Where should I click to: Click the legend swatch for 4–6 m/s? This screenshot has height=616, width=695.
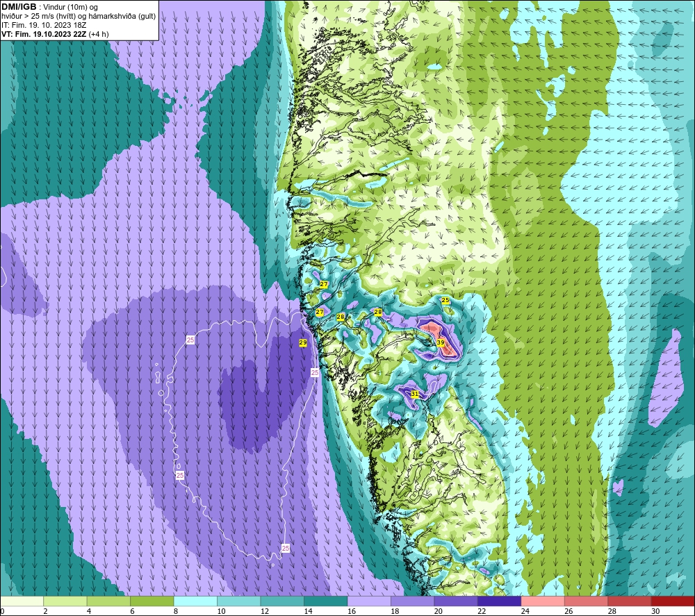(x=108, y=601)
